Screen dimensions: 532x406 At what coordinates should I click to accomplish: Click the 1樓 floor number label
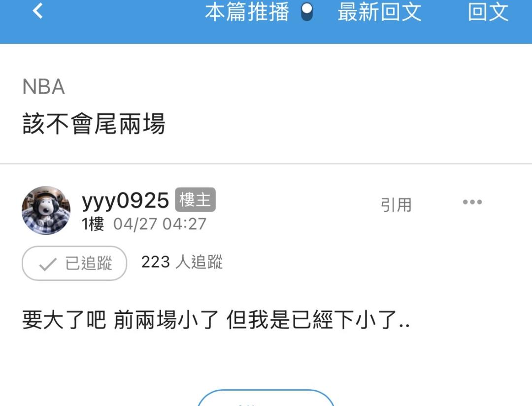click(93, 224)
